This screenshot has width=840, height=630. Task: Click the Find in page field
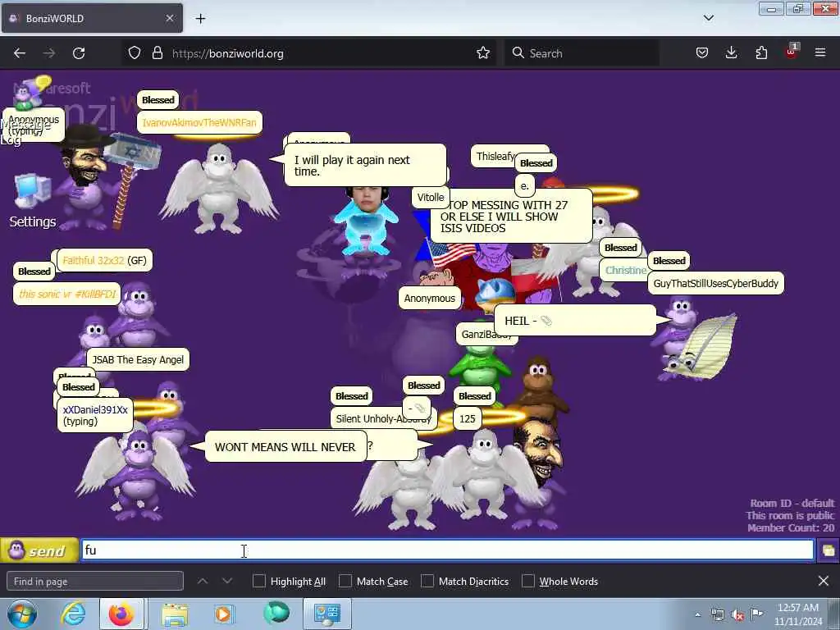coord(95,582)
